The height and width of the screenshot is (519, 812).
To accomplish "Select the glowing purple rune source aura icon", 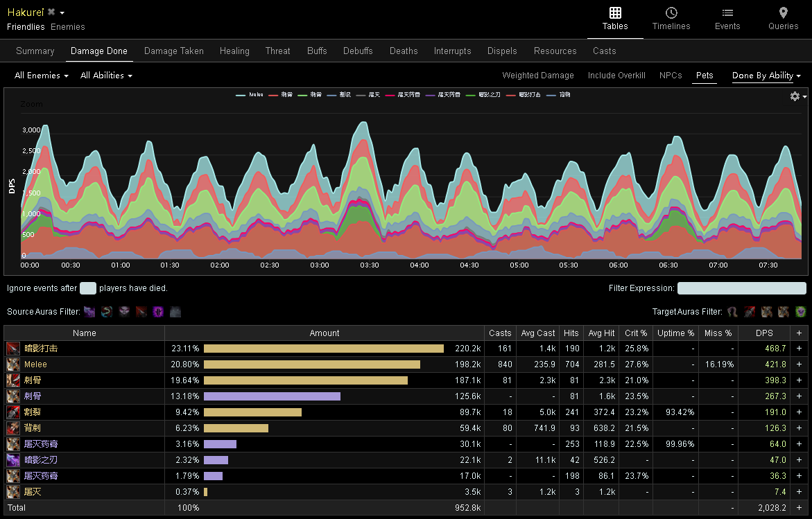I will [x=159, y=312].
